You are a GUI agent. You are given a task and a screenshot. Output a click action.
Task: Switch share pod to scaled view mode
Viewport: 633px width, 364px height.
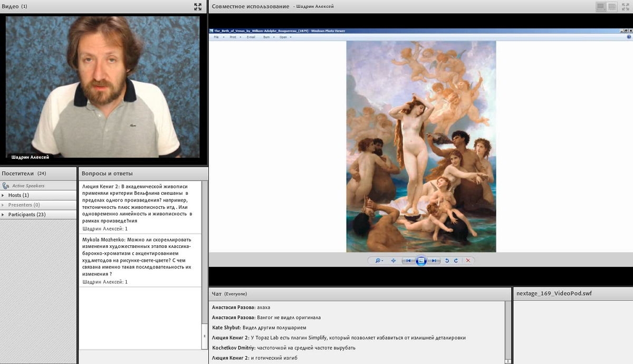click(x=601, y=6)
